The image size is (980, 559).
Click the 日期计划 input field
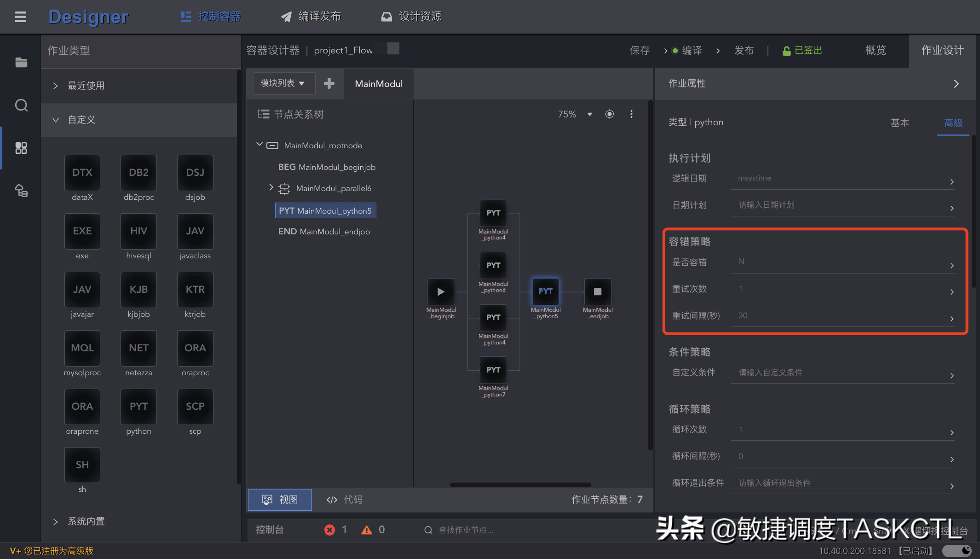click(x=843, y=205)
